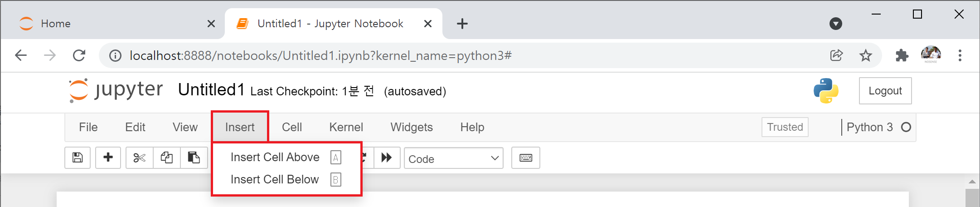
Task: Click the Python logo icon
Action: click(x=826, y=91)
